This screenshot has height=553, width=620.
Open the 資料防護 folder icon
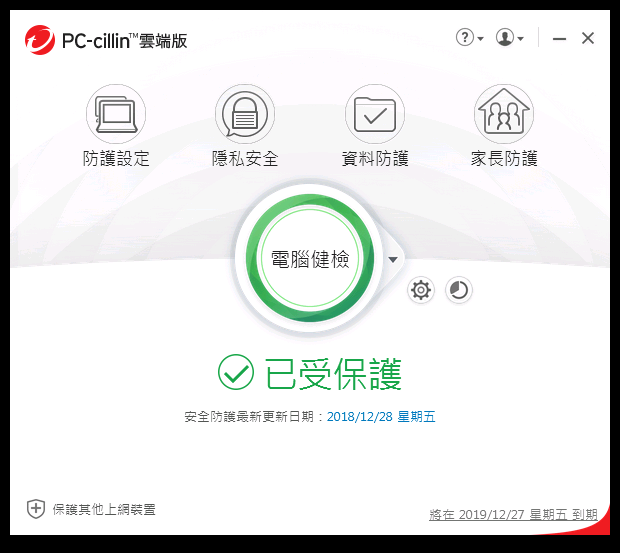tap(374, 114)
